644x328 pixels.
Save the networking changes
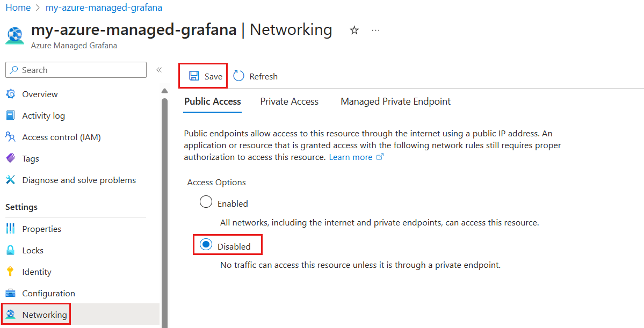202,76
